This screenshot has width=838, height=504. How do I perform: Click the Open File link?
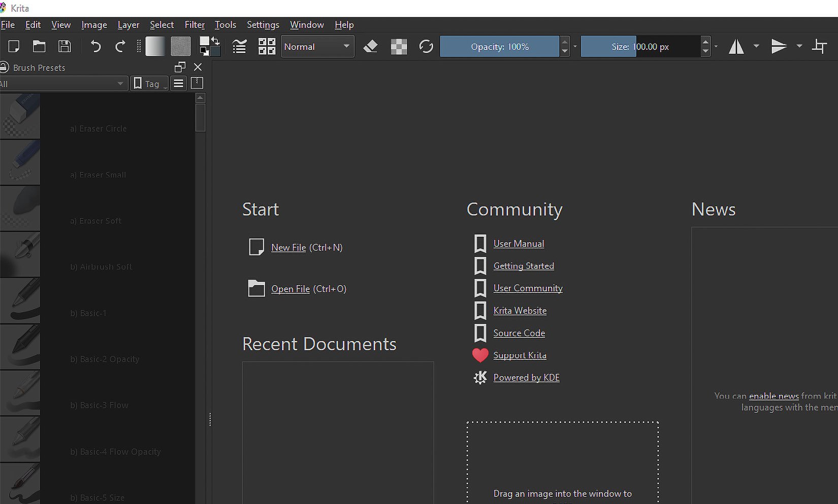click(291, 289)
